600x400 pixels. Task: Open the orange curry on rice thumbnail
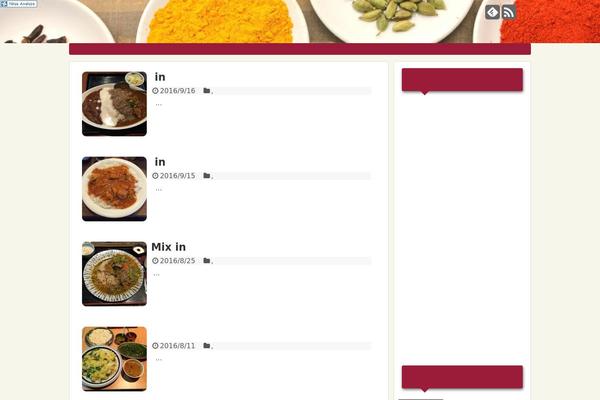(114, 189)
